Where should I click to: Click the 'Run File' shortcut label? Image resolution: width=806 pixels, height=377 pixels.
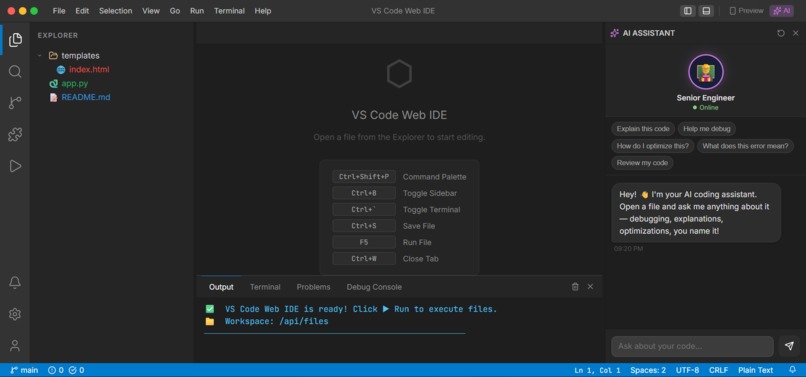(417, 243)
